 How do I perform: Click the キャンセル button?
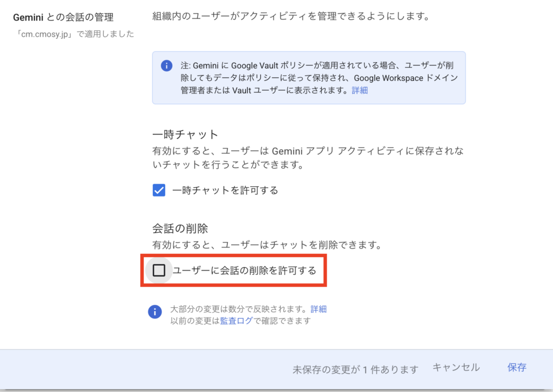[456, 367]
